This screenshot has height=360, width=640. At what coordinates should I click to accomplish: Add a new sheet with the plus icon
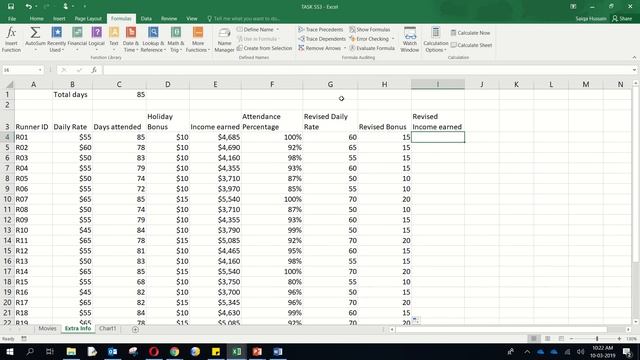(135, 329)
